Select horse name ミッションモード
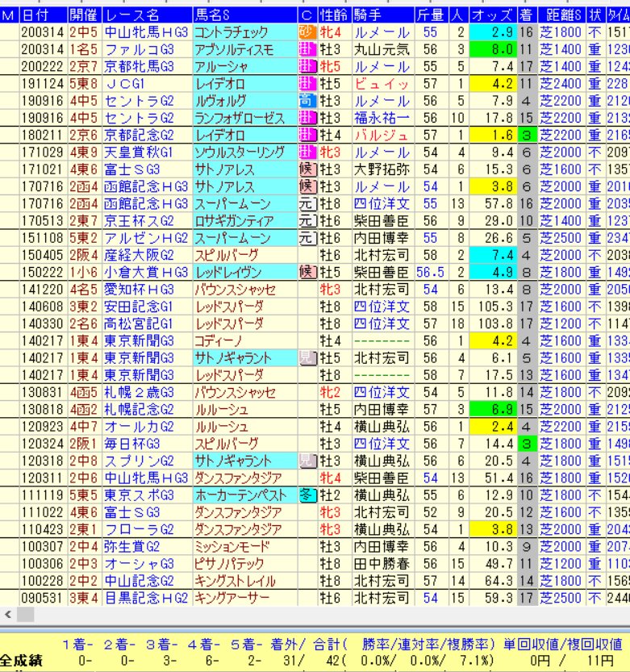 tap(232, 546)
